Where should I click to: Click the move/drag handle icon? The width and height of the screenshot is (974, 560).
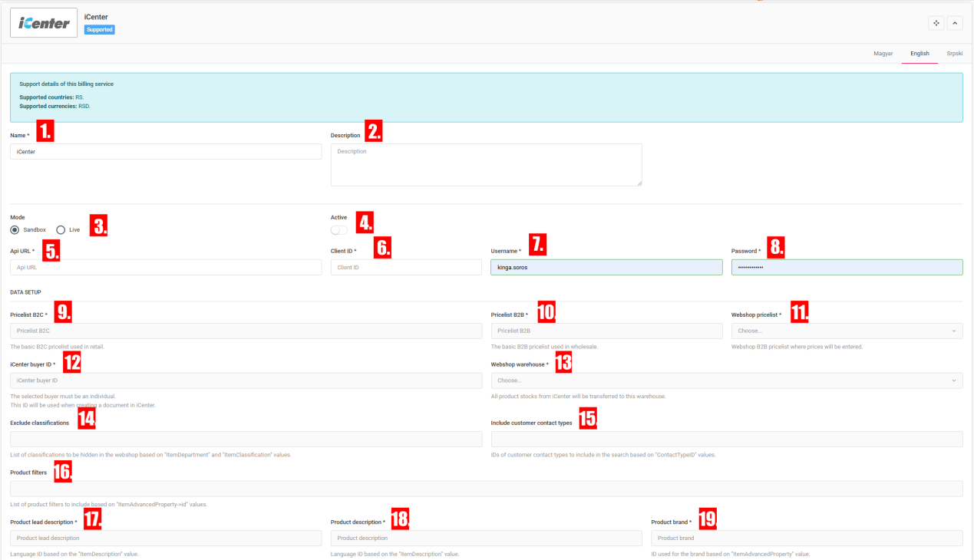click(936, 23)
